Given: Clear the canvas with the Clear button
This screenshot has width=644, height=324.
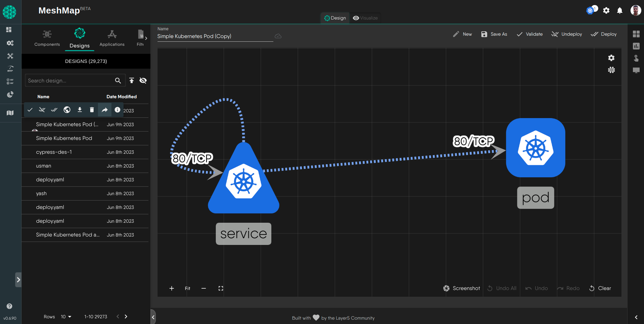Looking at the screenshot, I should click(600, 288).
